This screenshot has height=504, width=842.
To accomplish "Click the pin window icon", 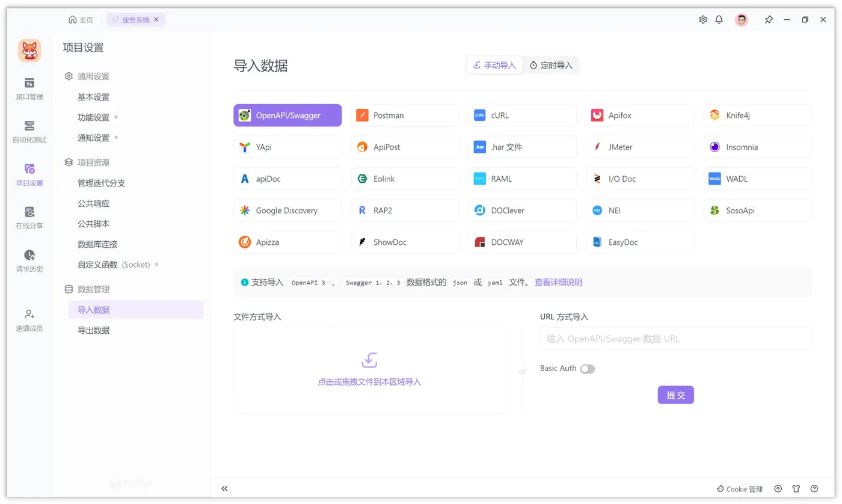I will coord(769,20).
